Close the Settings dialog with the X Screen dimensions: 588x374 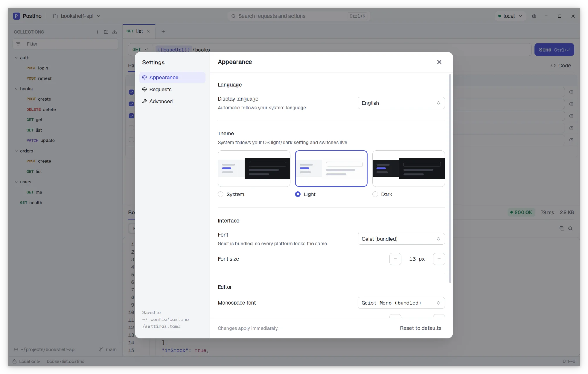pyautogui.click(x=439, y=62)
